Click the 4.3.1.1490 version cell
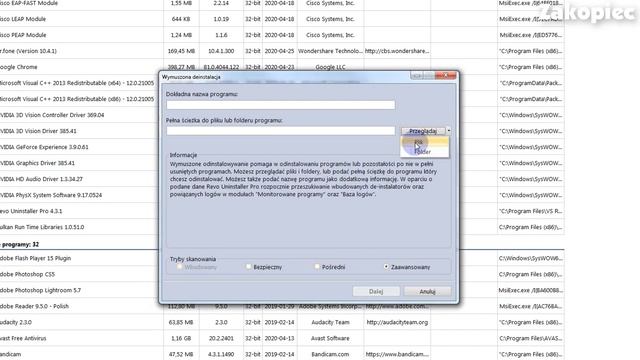Screen dimensions: 640x360 click(221, 354)
